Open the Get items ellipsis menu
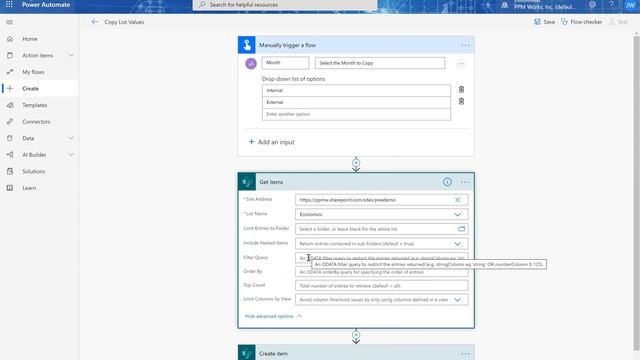This screenshot has width=640, height=360. 465,182
